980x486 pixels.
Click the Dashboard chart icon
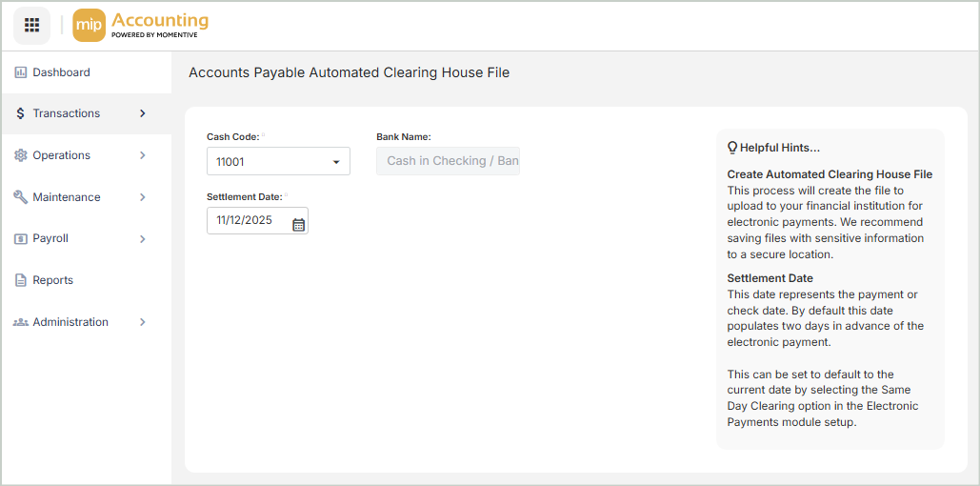tap(20, 72)
